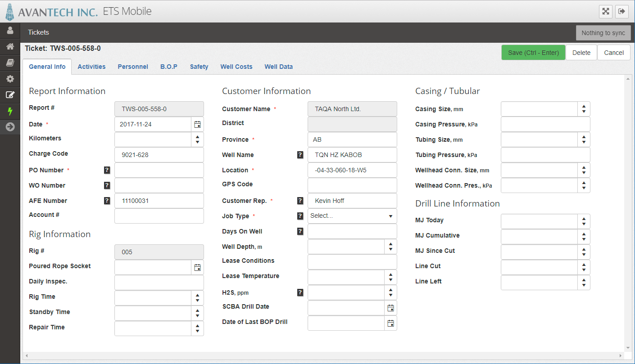Click the vertical scrollbar up arrow
This screenshot has height=364, width=635.
[x=628, y=79]
